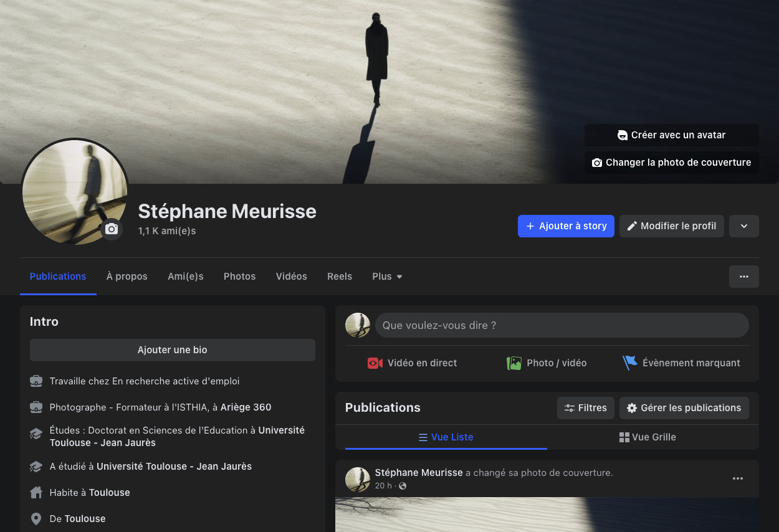
Task: Switch to Vue Grille
Action: 648,437
